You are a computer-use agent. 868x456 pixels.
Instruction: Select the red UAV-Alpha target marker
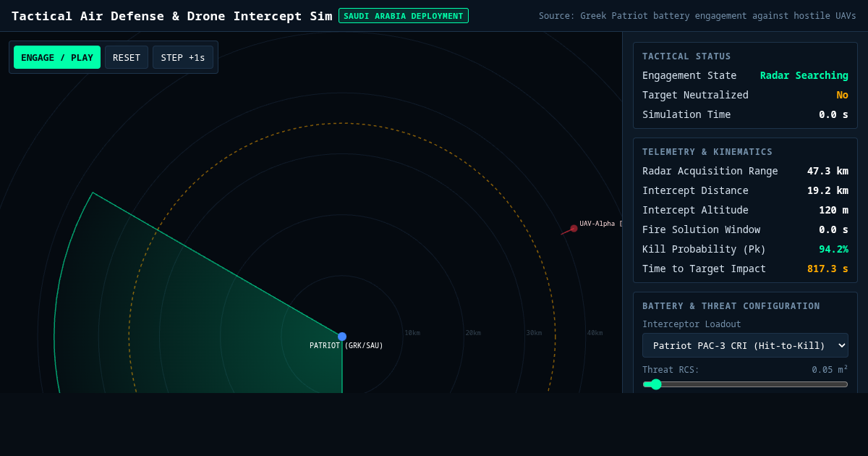click(x=574, y=228)
